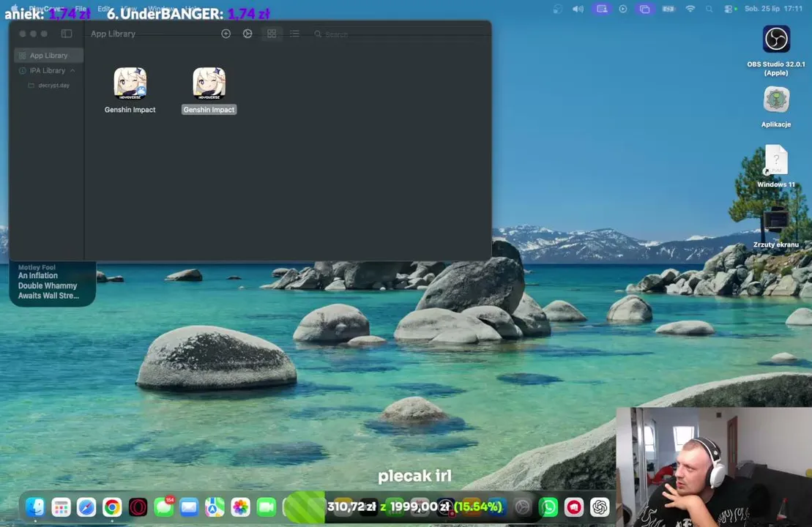Open the red app icon beside WhatsApp
The width and height of the screenshot is (812, 527).
pos(574,507)
